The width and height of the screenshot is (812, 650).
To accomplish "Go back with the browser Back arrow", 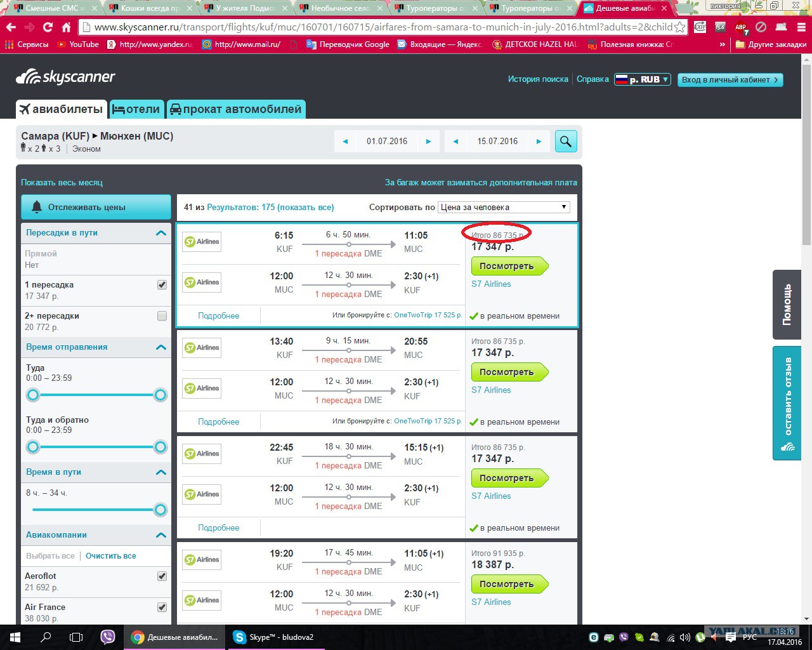I will [x=11, y=27].
